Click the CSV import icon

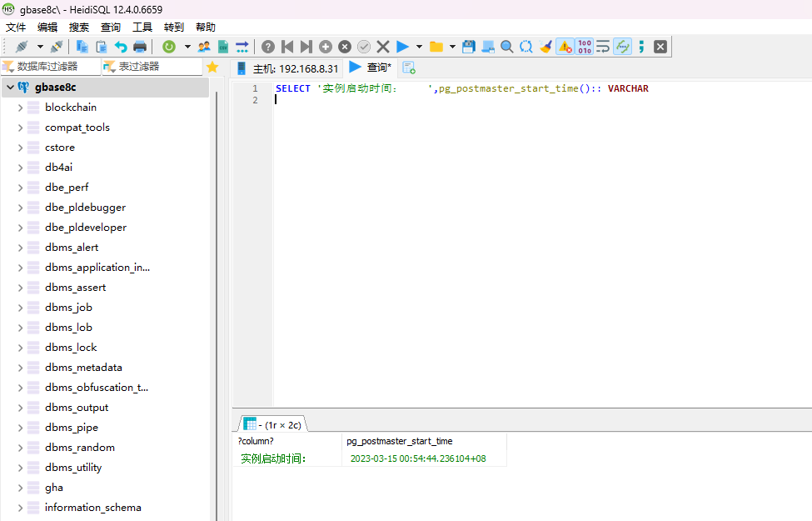click(223, 47)
